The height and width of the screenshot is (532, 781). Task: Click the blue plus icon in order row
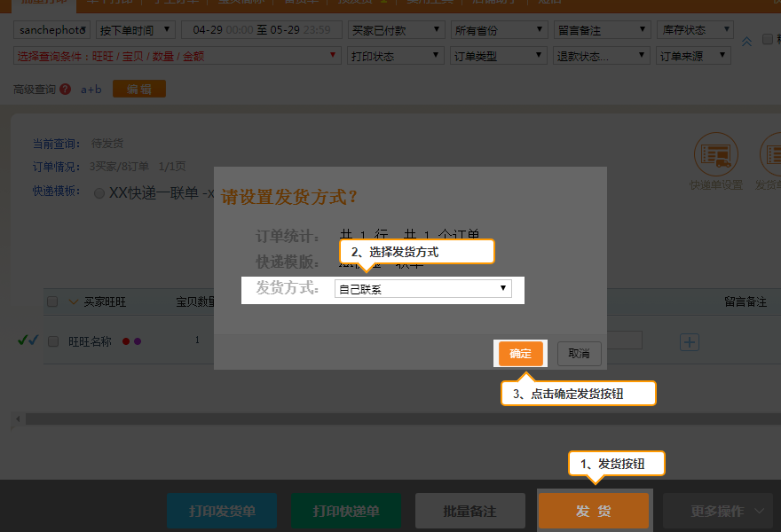[x=690, y=341]
